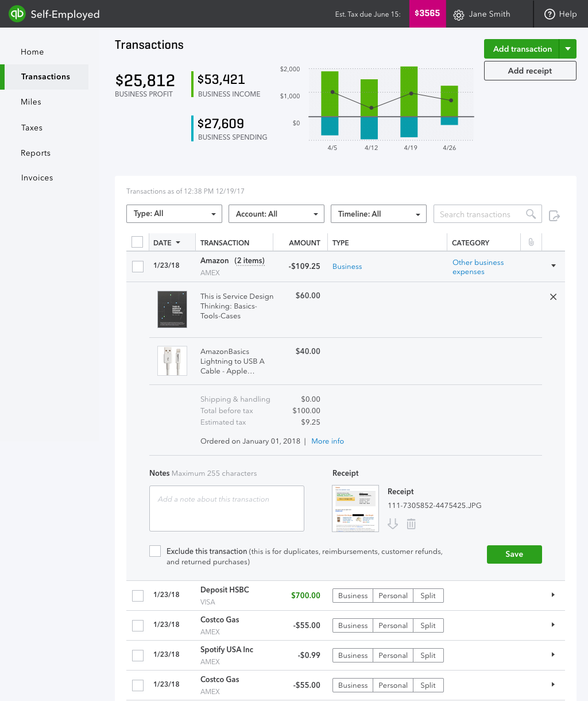Download the receipt image
Image resolution: width=588 pixels, height=701 pixels.
tap(393, 523)
